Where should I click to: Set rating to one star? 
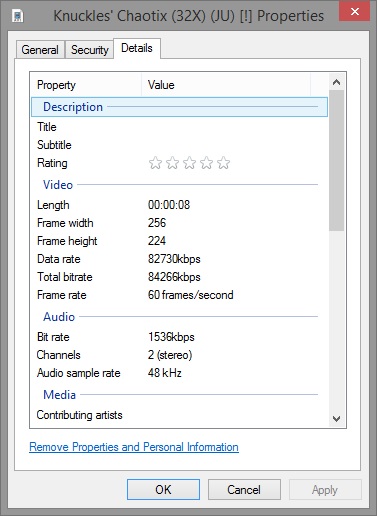point(155,163)
